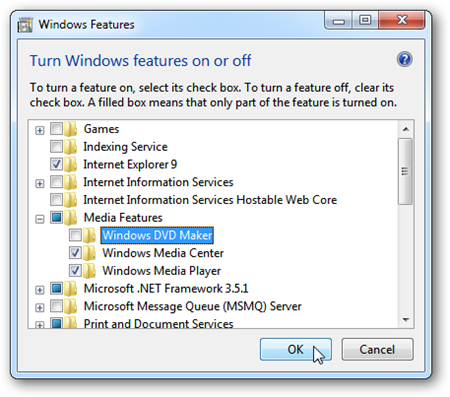Uncheck Windows Media Center
This screenshot has width=450, height=397.
pos(75,253)
